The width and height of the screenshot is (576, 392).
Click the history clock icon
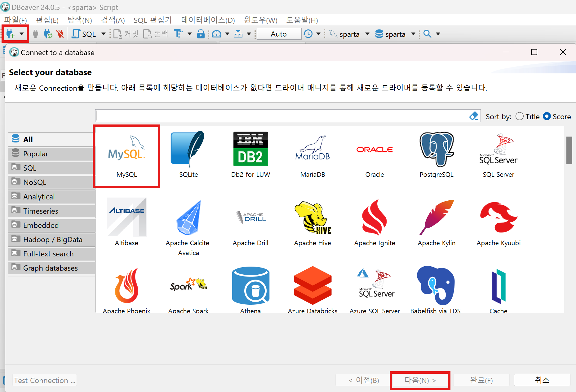point(308,34)
